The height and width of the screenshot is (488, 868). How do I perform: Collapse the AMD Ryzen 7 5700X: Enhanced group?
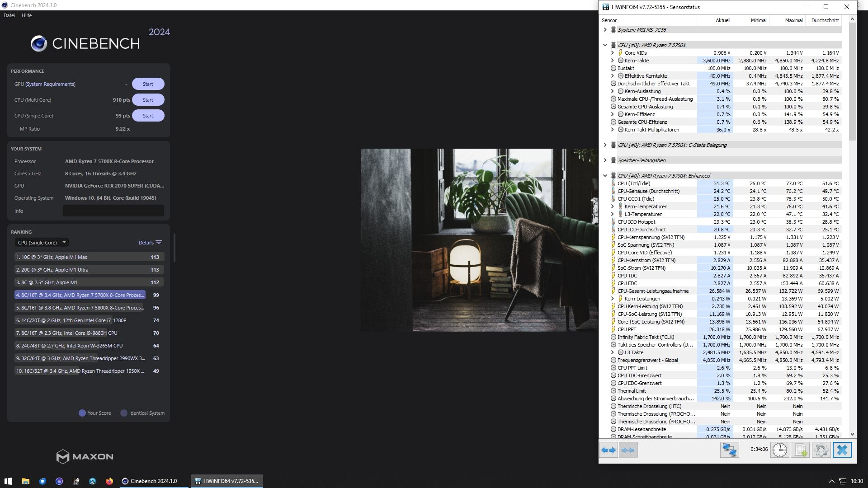[605, 176]
